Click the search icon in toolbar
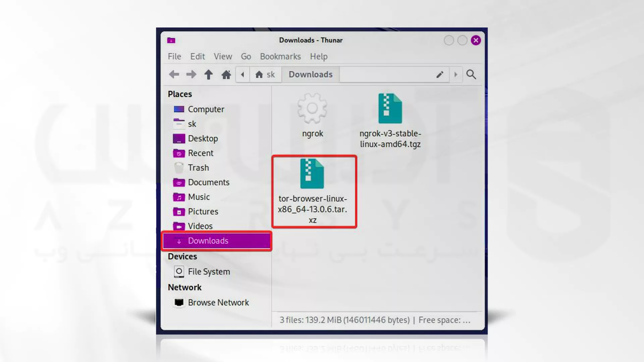The image size is (644, 362). [471, 74]
